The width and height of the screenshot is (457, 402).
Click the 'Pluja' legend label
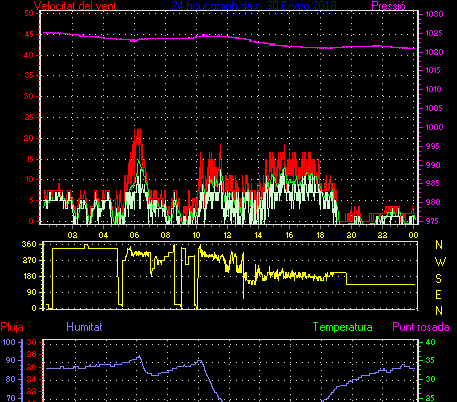click(12, 327)
